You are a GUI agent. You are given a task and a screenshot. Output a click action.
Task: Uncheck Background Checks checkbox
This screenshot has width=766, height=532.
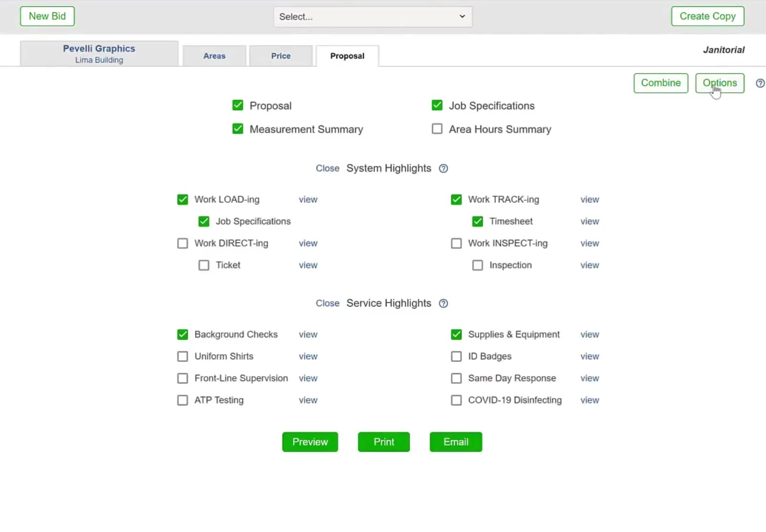tap(182, 334)
